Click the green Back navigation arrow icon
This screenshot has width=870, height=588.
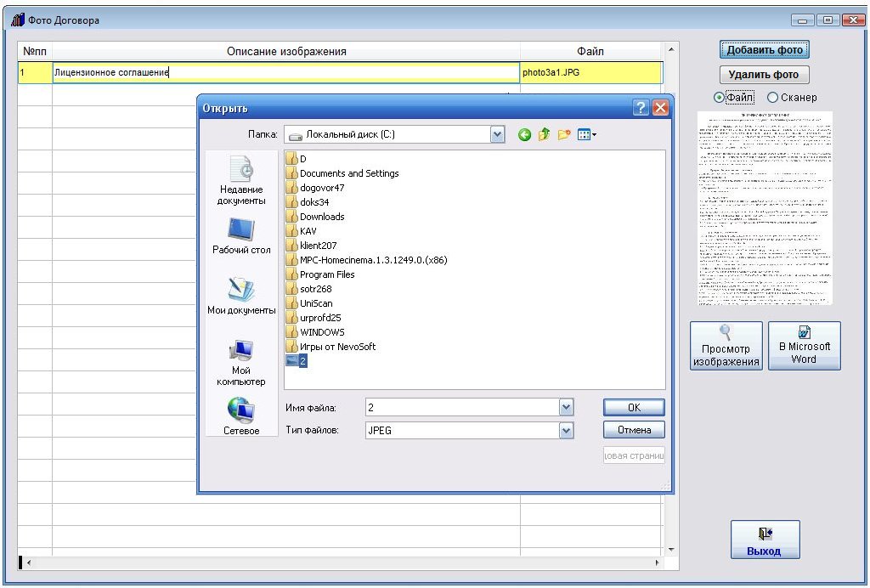click(524, 134)
